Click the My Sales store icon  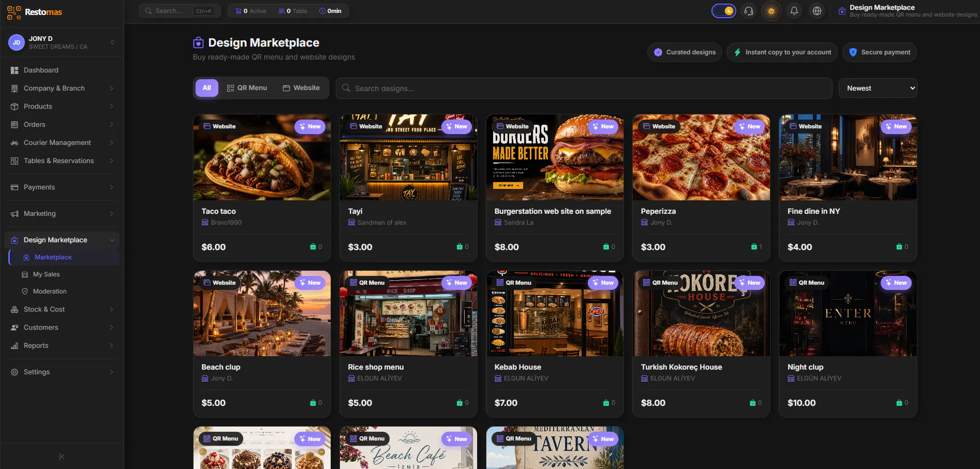(25, 274)
